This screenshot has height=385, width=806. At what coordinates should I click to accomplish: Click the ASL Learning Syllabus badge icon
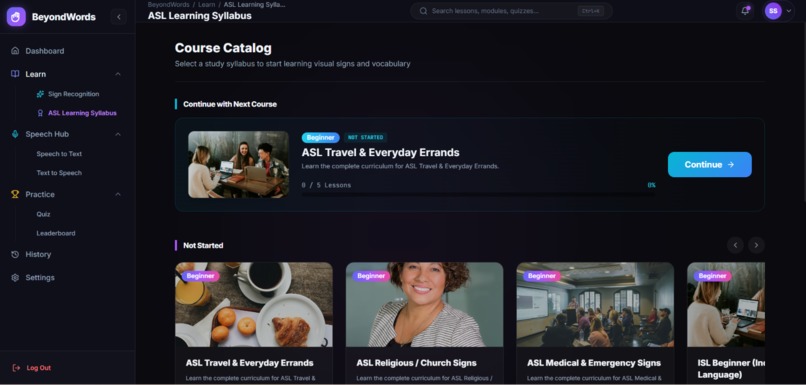(40, 113)
